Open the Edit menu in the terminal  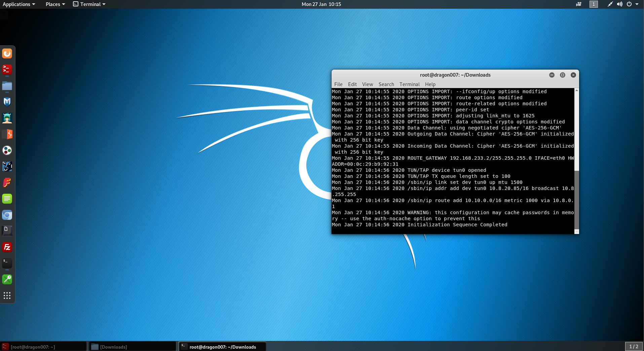[352, 84]
